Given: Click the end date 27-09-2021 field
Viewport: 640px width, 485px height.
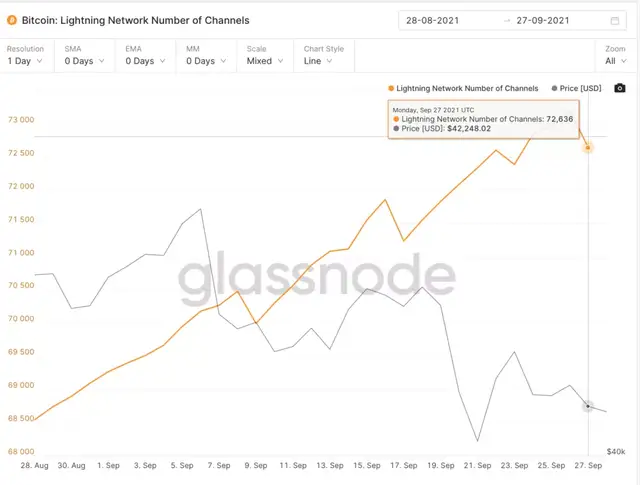Looking at the screenshot, I should [543, 21].
